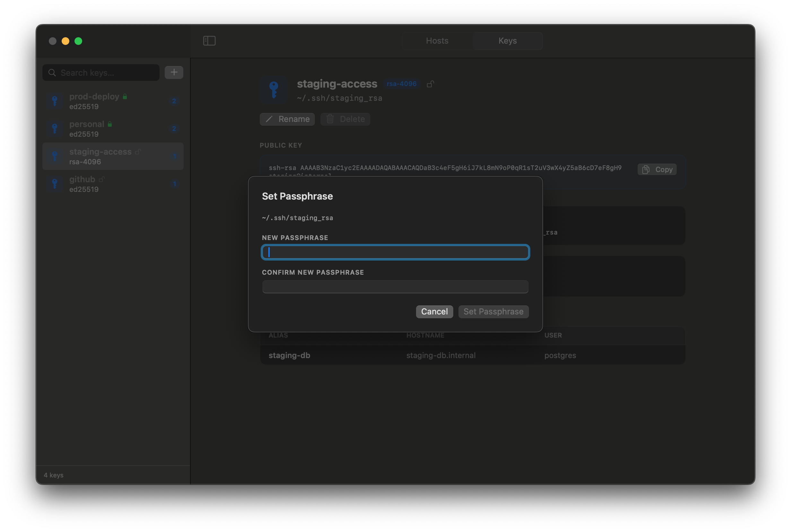This screenshot has height=532, width=791.
Task: Click the 4 keys status text
Action: [54, 475]
